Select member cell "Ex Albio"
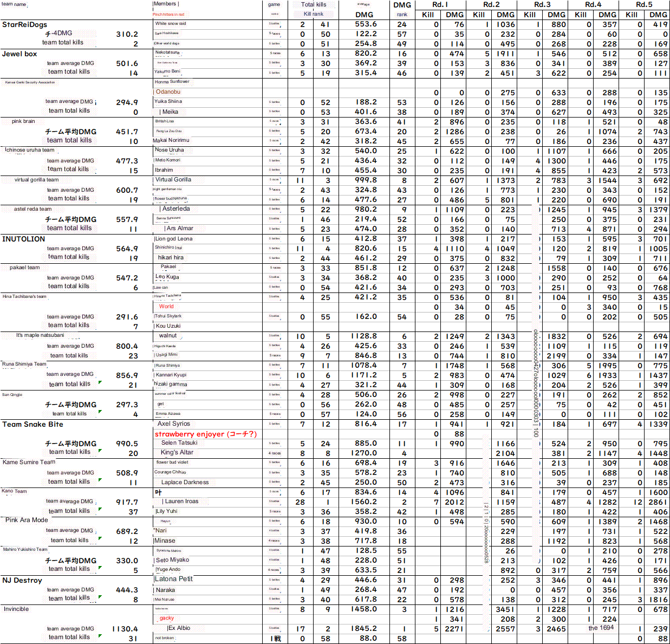Screen dimensions: 670x644 coord(179,628)
